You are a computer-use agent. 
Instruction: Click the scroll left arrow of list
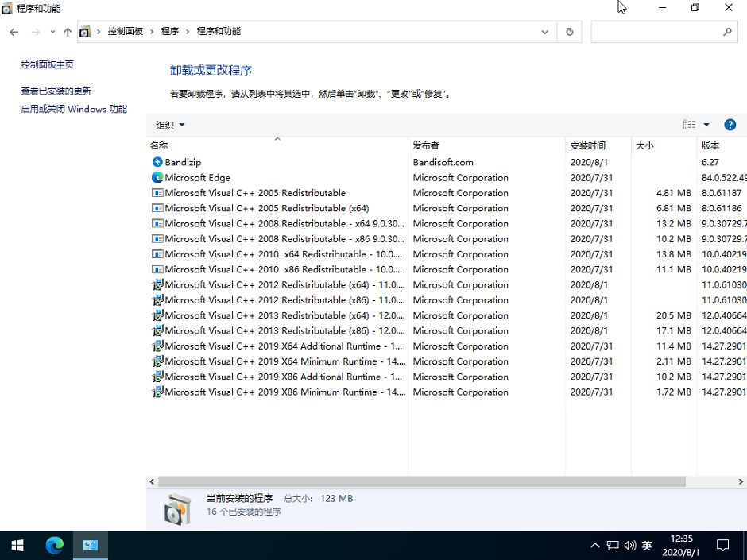pyautogui.click(x=152, y=481)
